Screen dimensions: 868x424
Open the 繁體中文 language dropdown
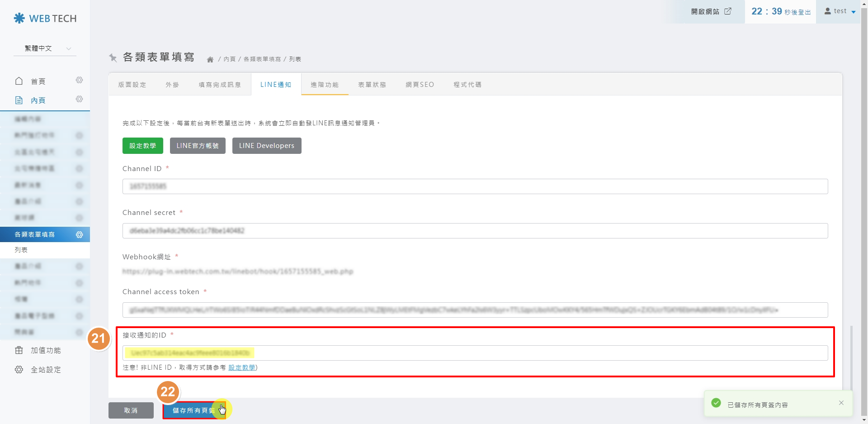(x=45, y=48)
